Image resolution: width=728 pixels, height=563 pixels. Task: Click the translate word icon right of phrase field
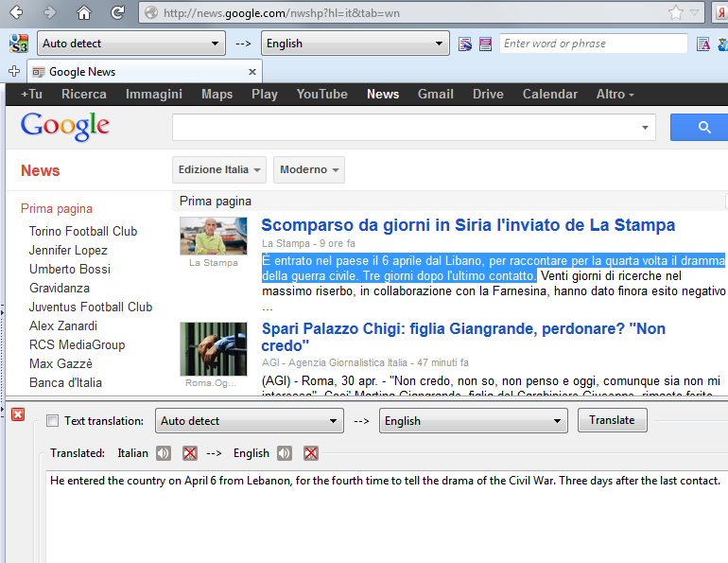[x=702, y=44]
